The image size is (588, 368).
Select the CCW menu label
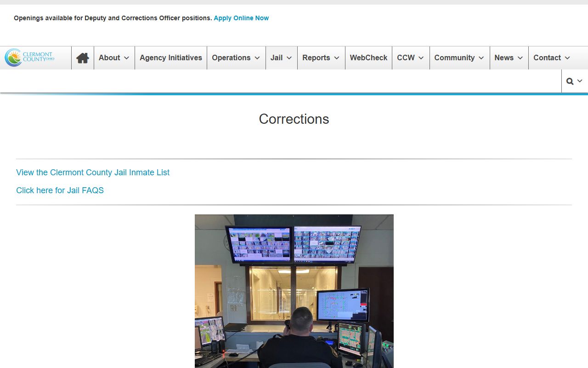click(x=406, y=57)
